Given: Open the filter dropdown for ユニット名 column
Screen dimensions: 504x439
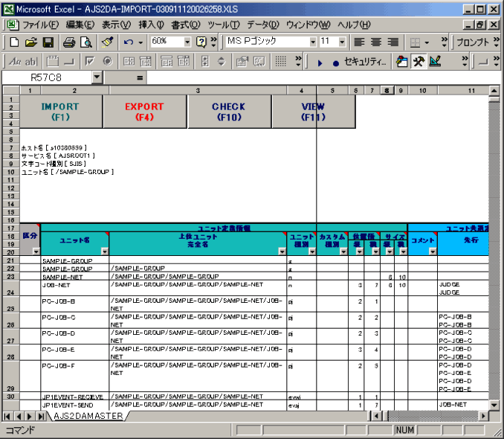Looking at the screenshot, I should click(x=105, y=251).
